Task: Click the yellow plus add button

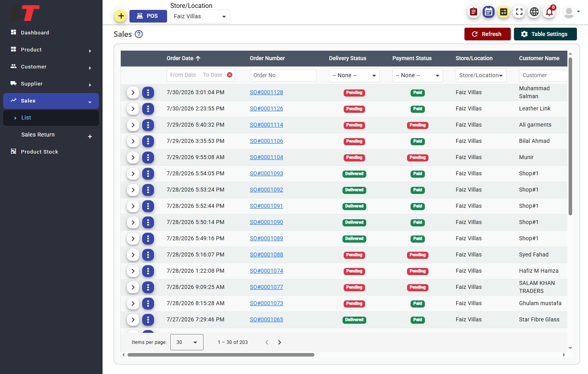Action: 121,16
